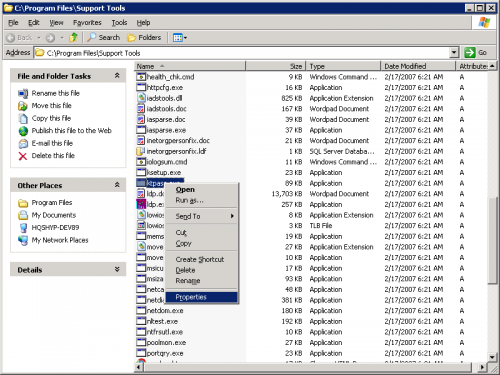Choose Open in the context menu
500x375 pixels.
(202, 189)
